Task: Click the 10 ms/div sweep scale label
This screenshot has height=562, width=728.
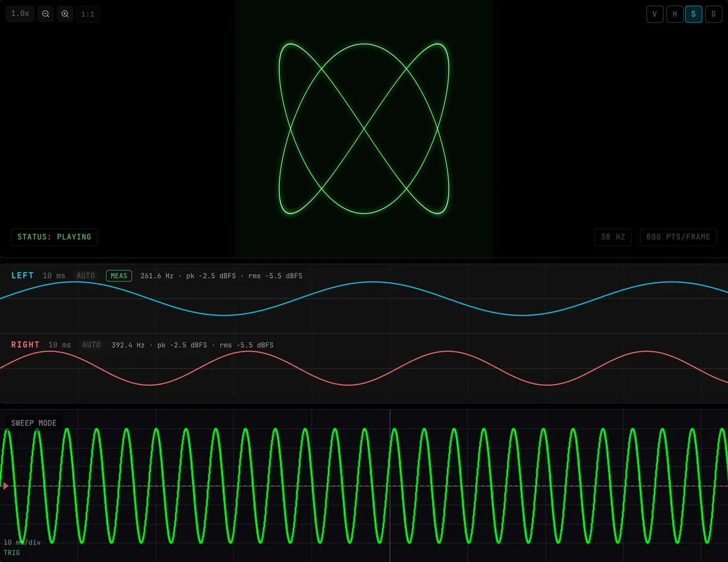Action: point(22,543)
